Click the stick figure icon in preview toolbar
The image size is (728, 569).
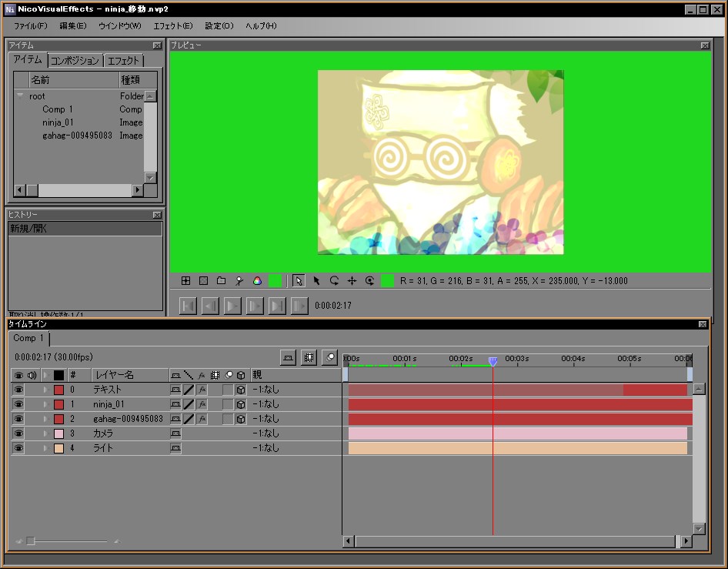pyautogui.click(x=239, y=280)
